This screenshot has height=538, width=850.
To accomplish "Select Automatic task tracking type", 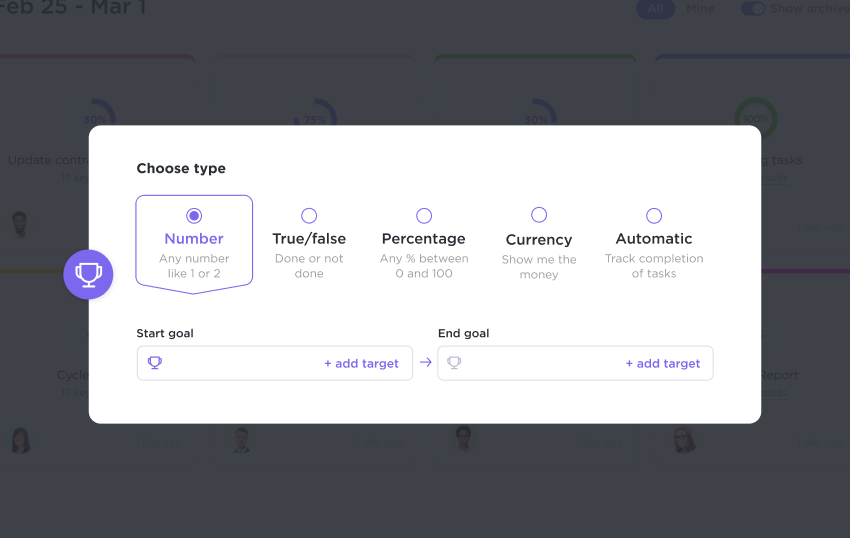I will coord(654,215).
